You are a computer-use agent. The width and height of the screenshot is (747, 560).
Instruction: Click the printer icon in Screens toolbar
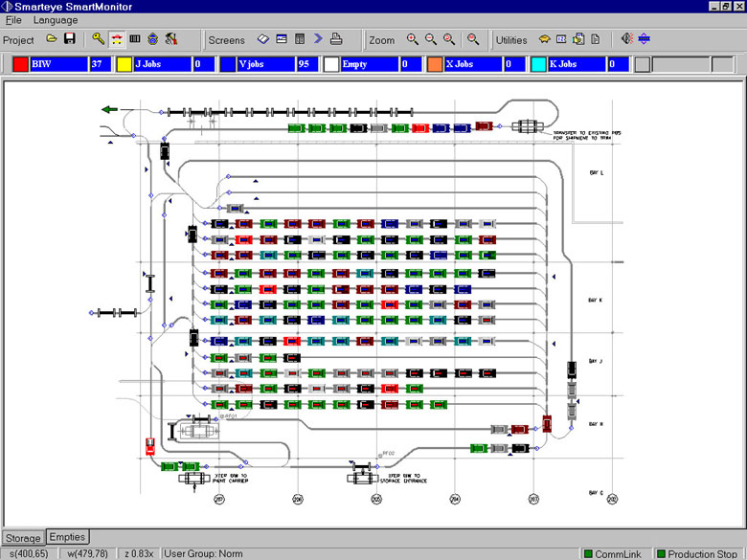(x=336, y=39)
